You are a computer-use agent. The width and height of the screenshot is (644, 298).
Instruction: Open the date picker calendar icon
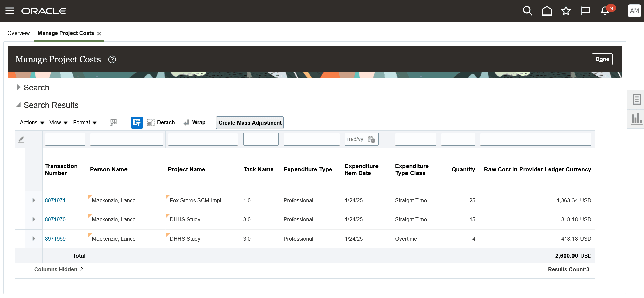click(x=371, y=139)
